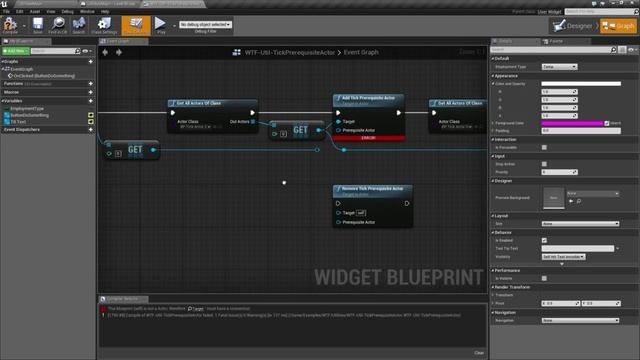The image size is (640, 360).
Task: Click Out Actors array output pin
Action: [x=253, y=122]
